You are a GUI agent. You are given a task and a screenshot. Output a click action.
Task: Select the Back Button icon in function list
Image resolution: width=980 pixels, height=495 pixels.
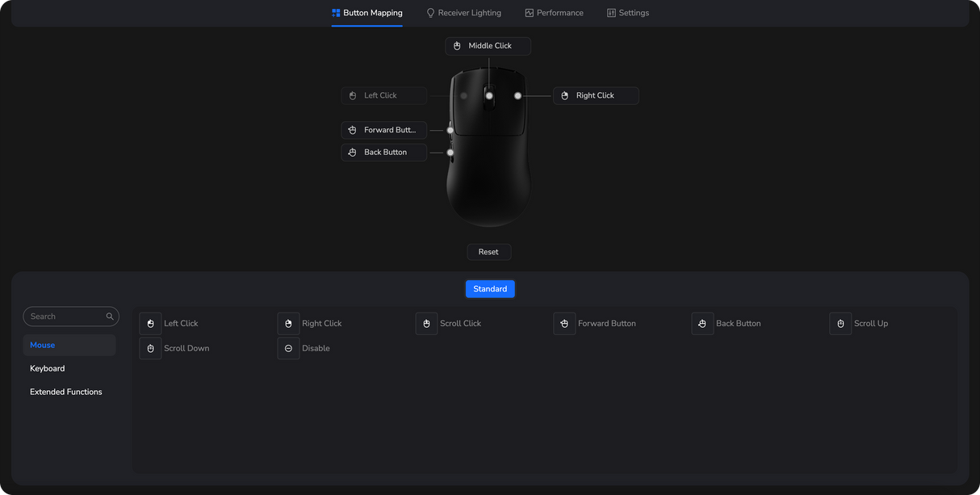pos(702,324)
